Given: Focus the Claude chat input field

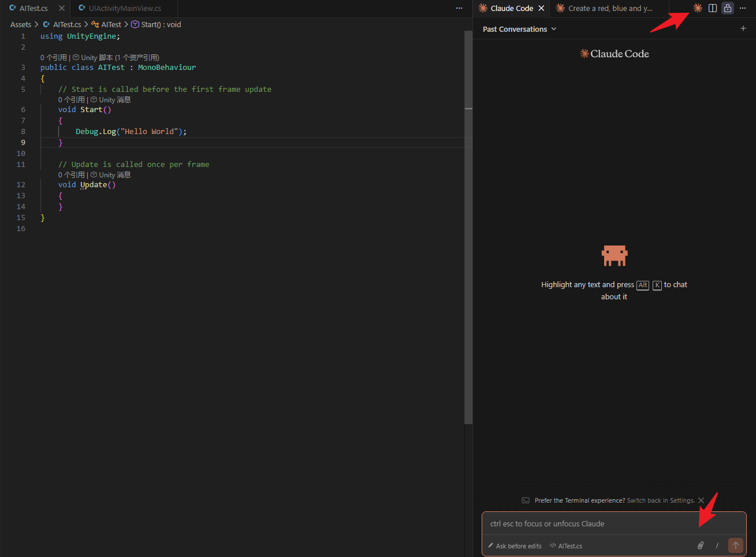Looking at the screenshot, I should pyautogui.click(x=589, y=523).
